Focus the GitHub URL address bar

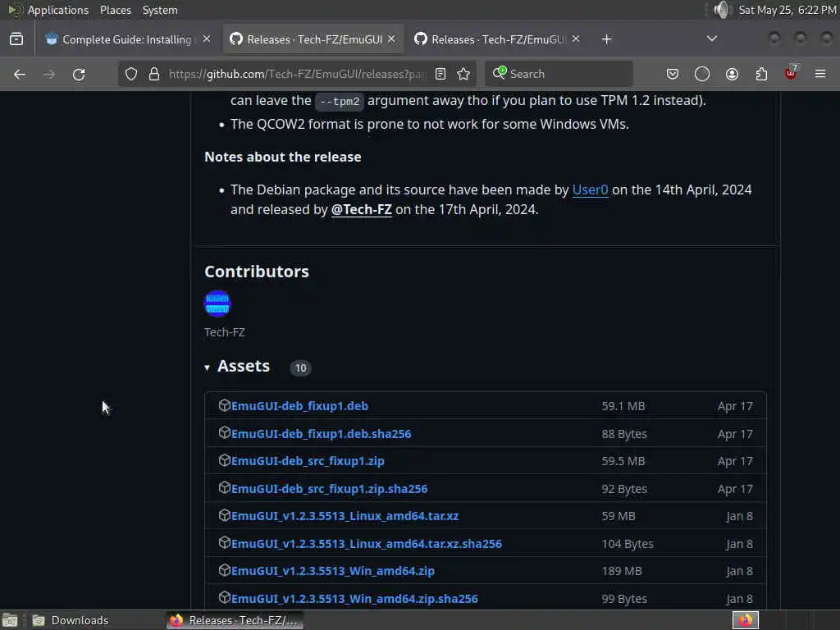point(297,74)
